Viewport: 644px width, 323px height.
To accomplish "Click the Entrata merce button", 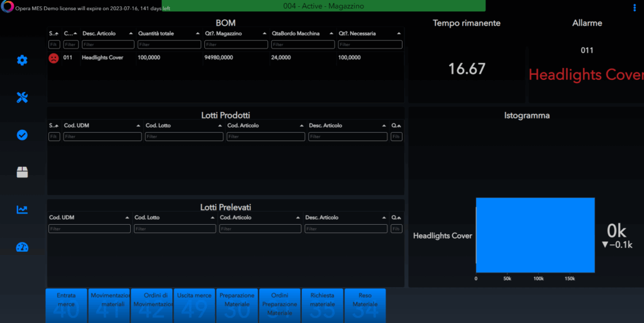I will coord(66,305).
